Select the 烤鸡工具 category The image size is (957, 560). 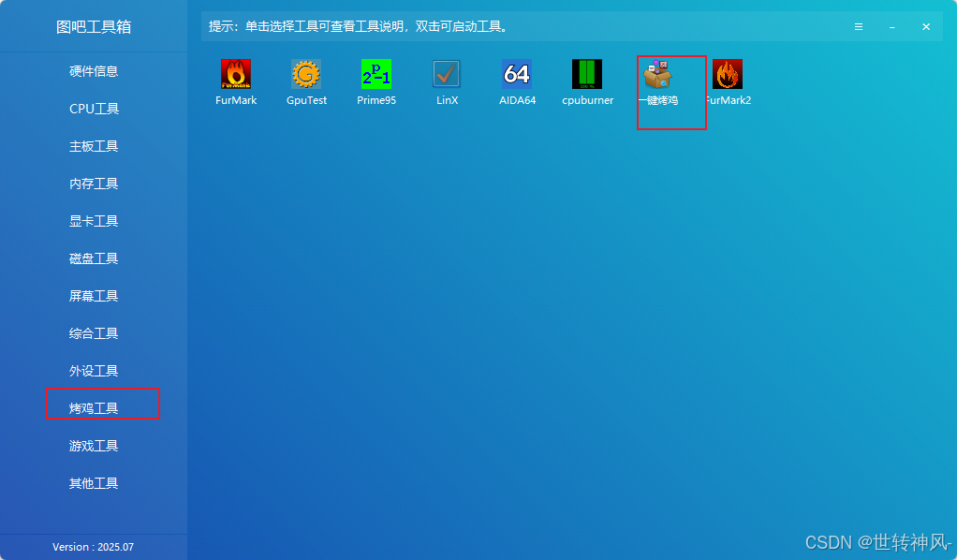click(94, 408)
